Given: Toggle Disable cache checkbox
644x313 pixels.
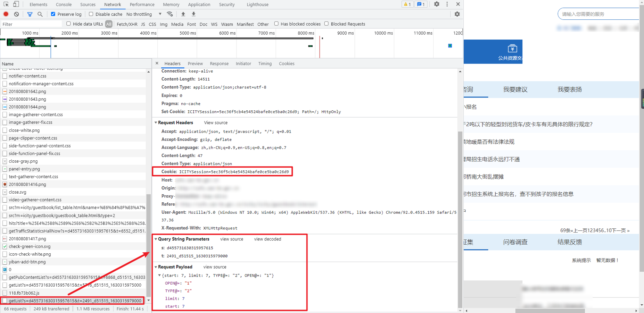Looking at the screenshot, I should pos(91,14).
